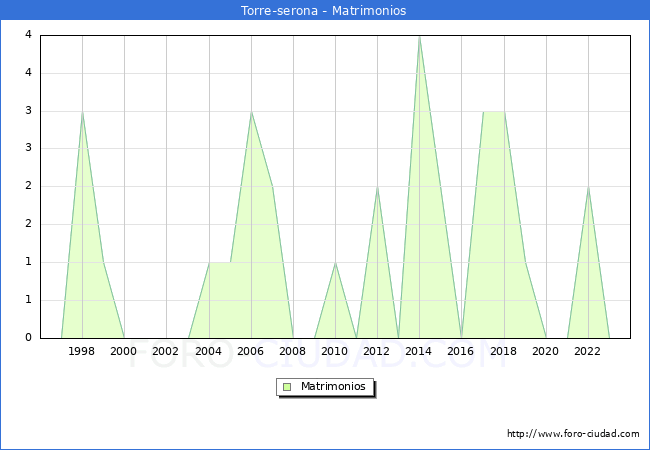
Task: Select the 2020 x-axis label
Action: pos(546,351)
